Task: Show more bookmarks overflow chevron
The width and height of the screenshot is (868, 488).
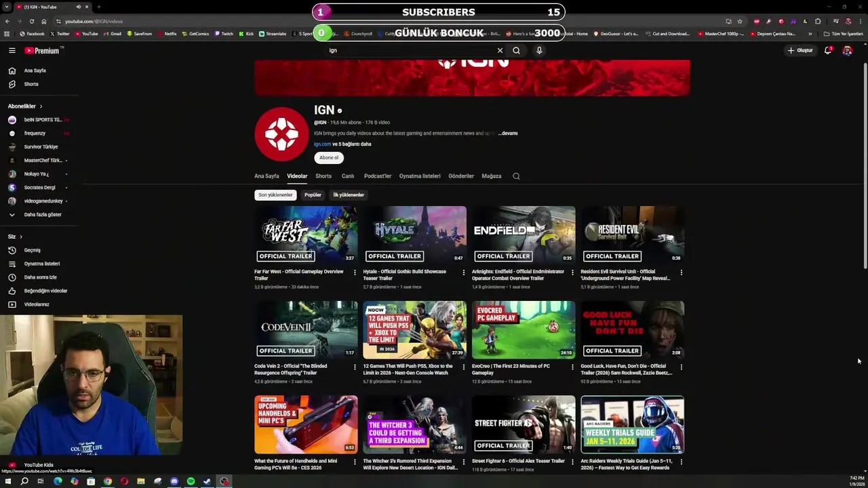Action: 810,34
